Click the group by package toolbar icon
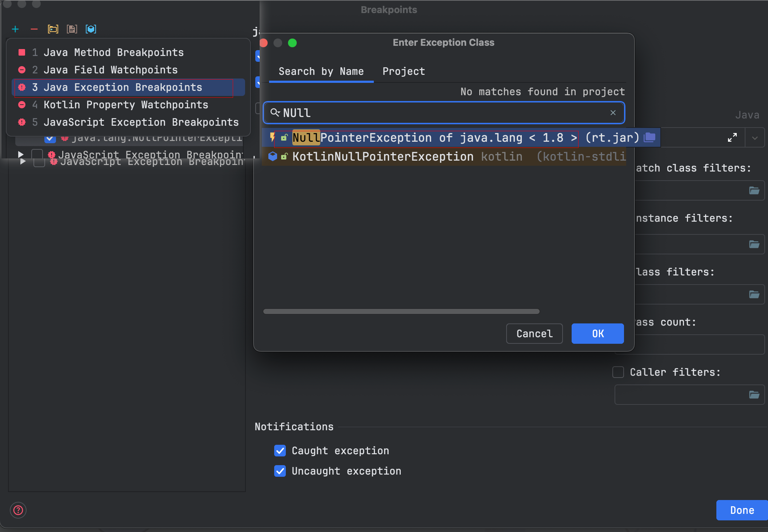Viewport: 768px width, 532px height. (x=53, y=29)
